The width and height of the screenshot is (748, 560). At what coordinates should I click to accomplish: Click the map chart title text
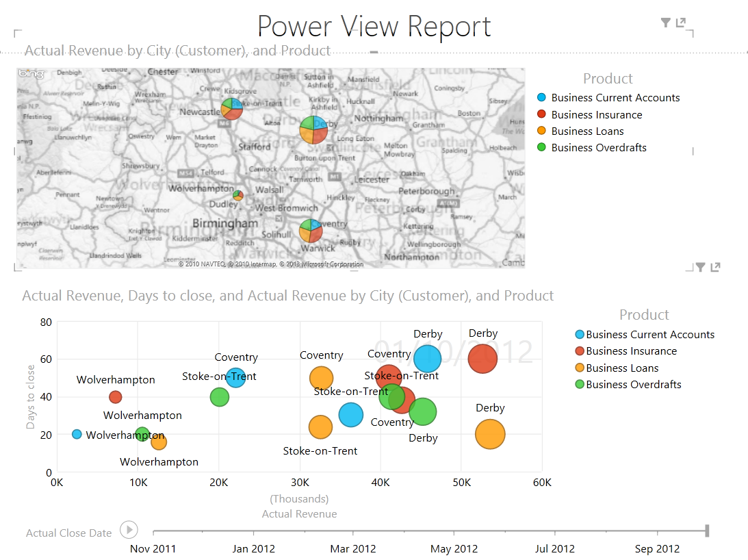177,51
